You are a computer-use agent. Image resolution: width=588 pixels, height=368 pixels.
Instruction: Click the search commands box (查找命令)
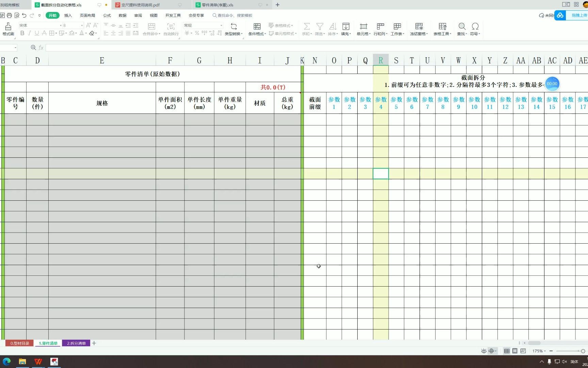tap(232, 15)
